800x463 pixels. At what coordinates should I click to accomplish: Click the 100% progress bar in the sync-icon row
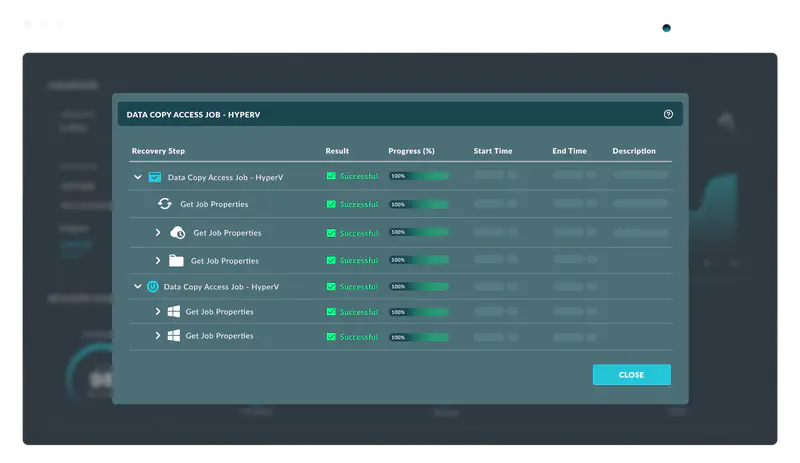(419, 204)
